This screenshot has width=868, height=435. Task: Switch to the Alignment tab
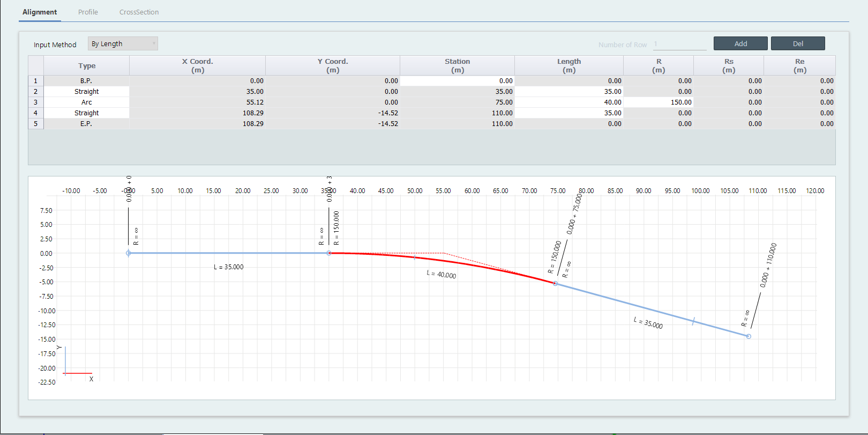click(x=40, y=12)
